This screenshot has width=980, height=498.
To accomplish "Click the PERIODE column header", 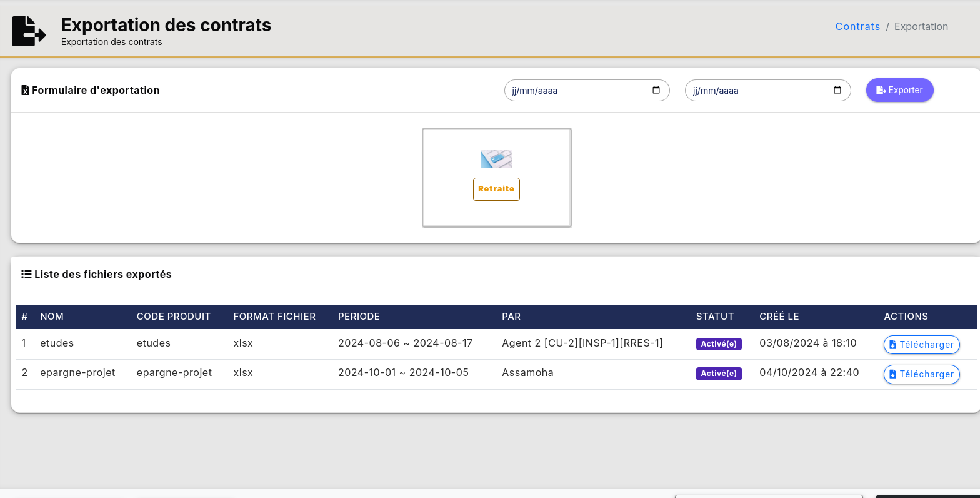I will click(x=359, y=317).
